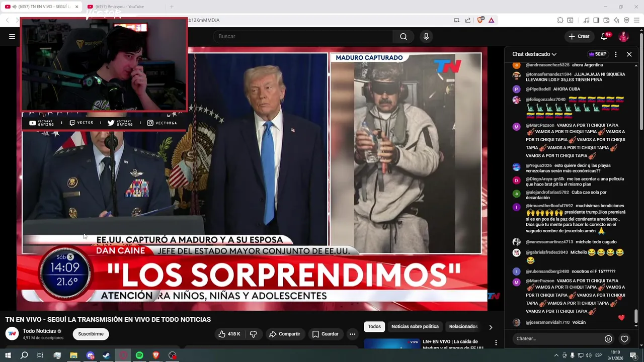644x362 pixels.
Task: Click the install app icon in address bar
Action: click(456, 20)
